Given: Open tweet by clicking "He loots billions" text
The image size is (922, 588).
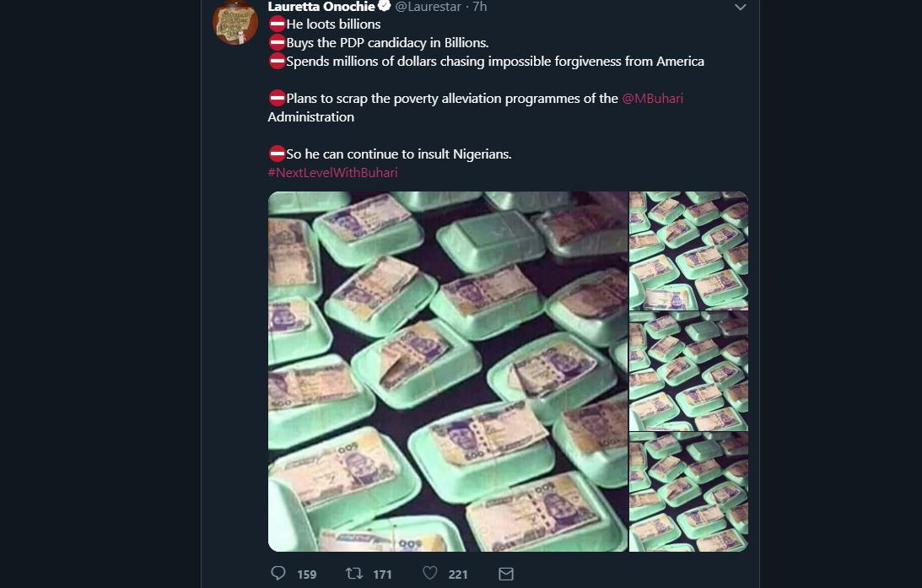Looking at the screenshot, I should (333, 24).
